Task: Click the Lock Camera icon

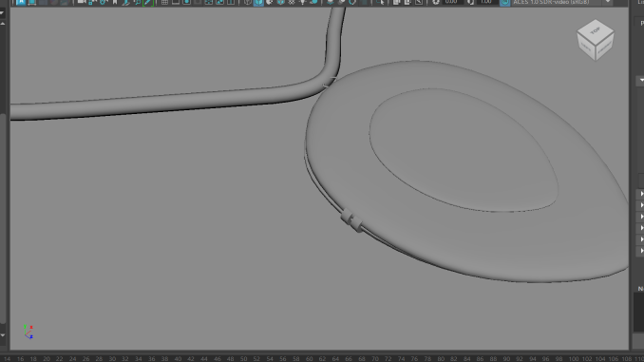Action: coord(92,2)
